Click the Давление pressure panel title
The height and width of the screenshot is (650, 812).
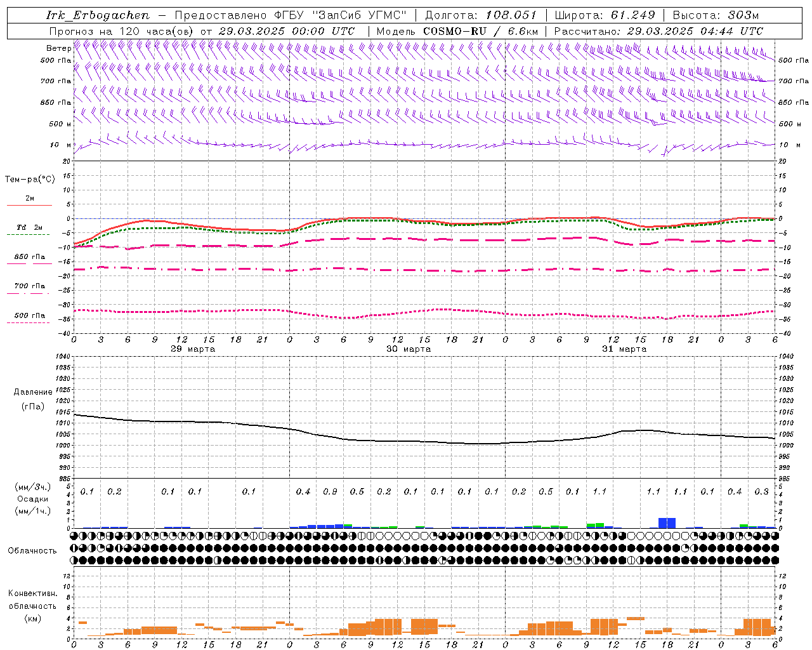pos(33,392)
